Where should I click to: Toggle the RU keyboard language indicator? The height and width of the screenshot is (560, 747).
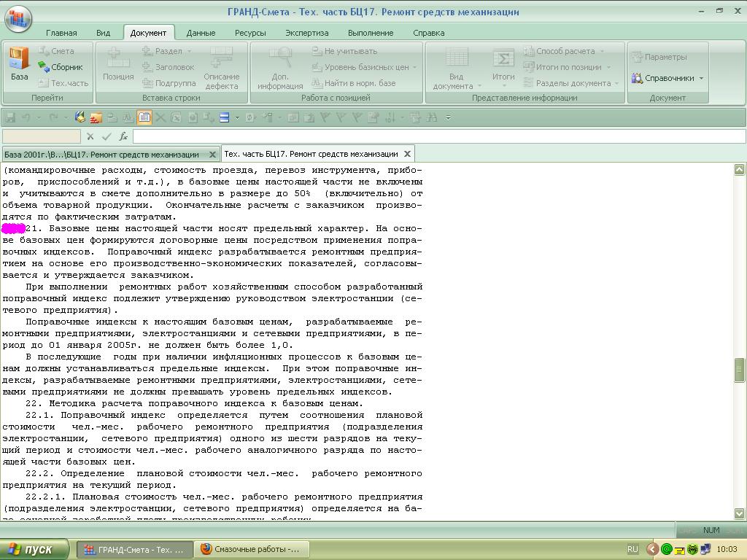[632, 549]
